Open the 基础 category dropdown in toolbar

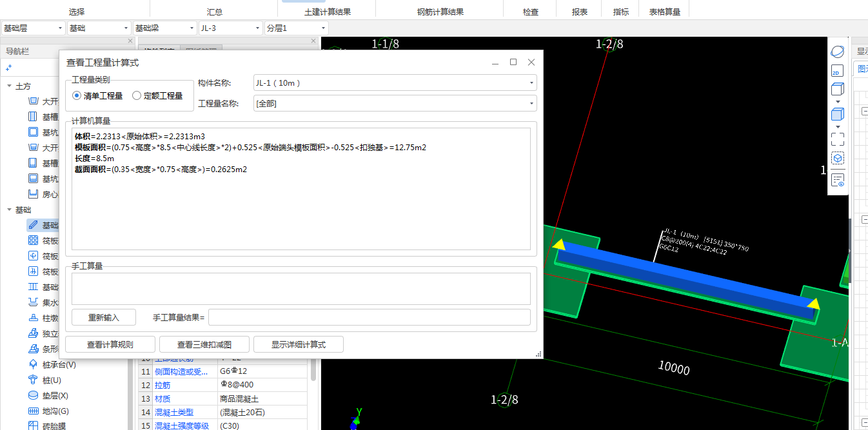click(x=99, y=28)
